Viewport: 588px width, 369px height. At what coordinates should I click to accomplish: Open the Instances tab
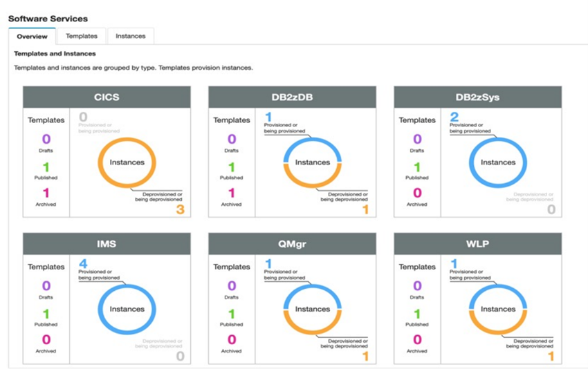(131, 36)
